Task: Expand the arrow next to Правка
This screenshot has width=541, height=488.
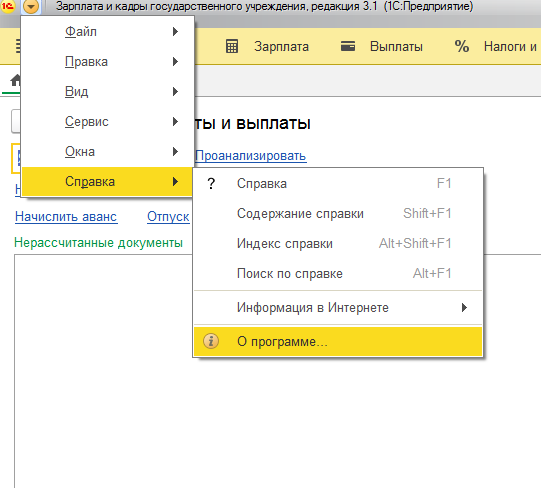Action: (x=175, y=62)
